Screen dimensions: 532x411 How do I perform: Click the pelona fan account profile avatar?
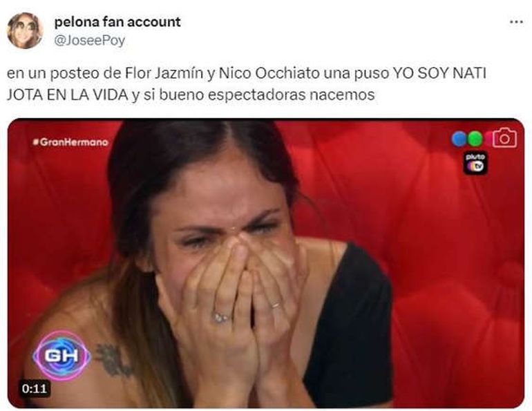click(25, 31)
